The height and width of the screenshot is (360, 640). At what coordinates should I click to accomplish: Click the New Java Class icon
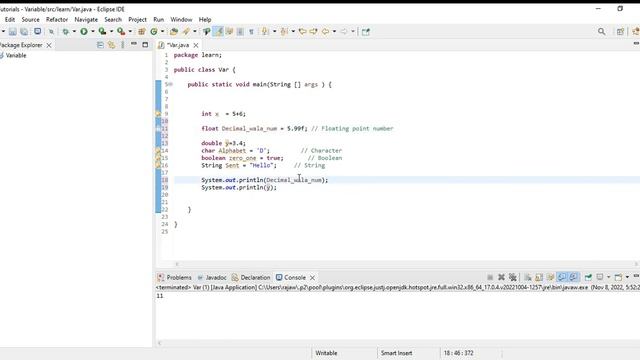tap(153, 31)
